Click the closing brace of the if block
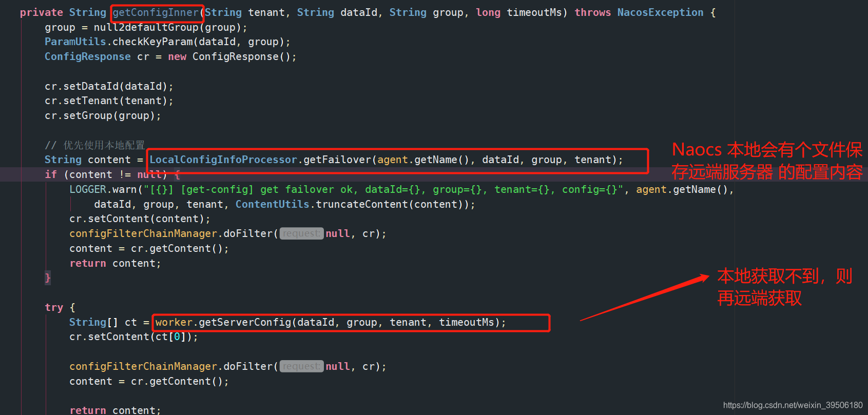Viewport: 868px width, 415px height. (48, 278)
